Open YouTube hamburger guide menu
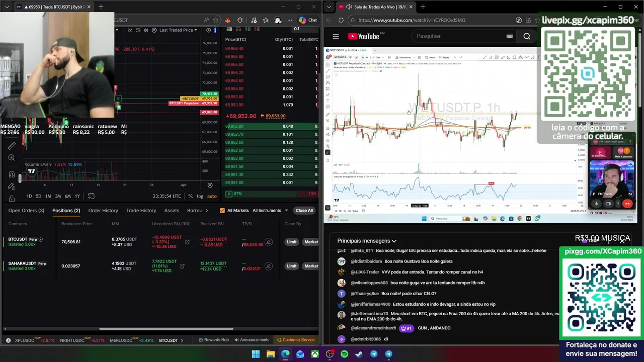This screenshot has height=362, width=644. click(x=336, y=36)
